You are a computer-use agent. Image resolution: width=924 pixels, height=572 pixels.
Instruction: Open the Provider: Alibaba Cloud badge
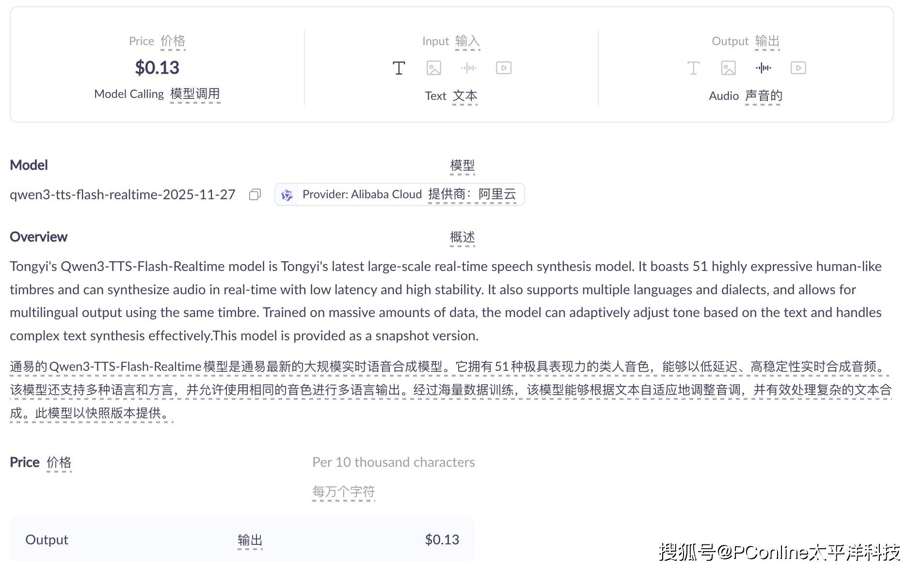(x=399, y=194)
